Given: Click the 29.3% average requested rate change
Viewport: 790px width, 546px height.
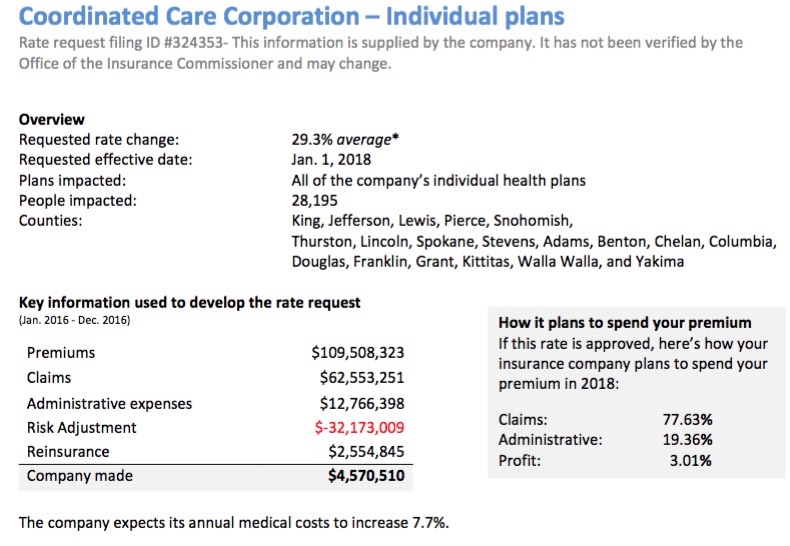Looking at the screenshot, I should coord(344,141).
